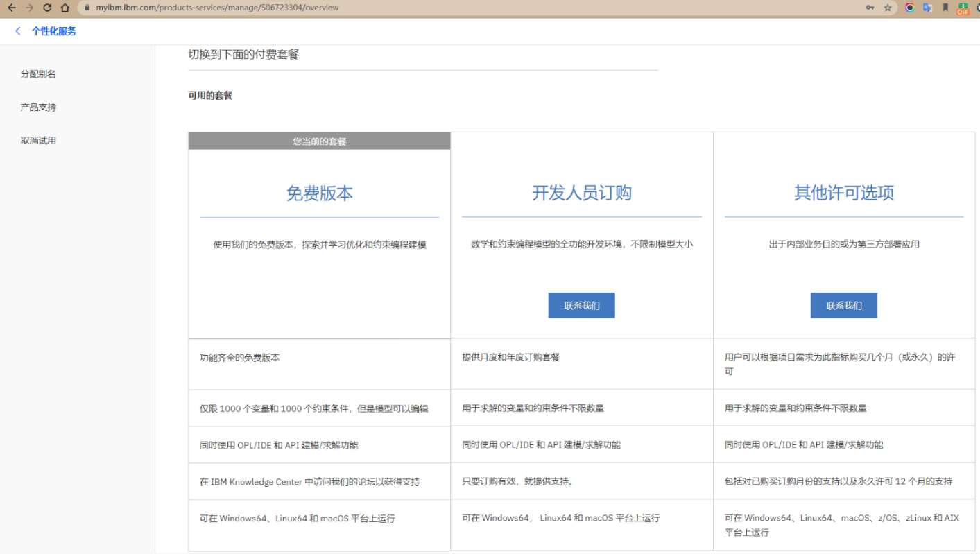Screen dimensions: 980x554
Task: Open the colorful circle camera extension
Action: (x=910, y=8)
